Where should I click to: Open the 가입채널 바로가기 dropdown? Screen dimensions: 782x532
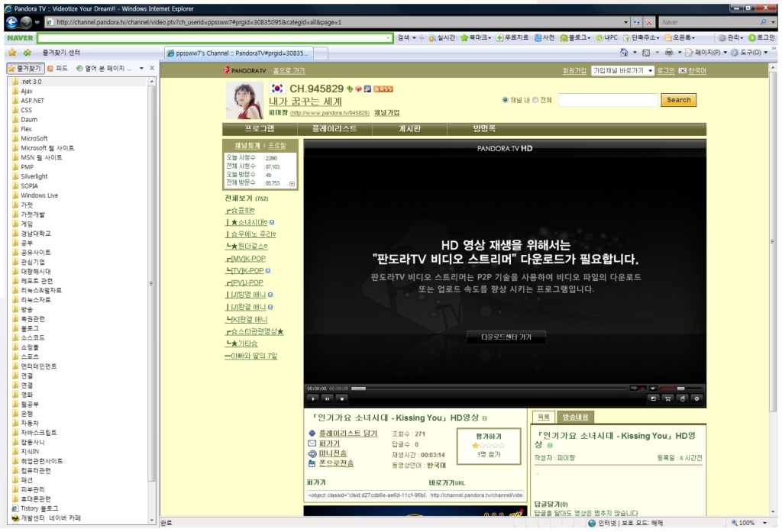tap(622, 71)
